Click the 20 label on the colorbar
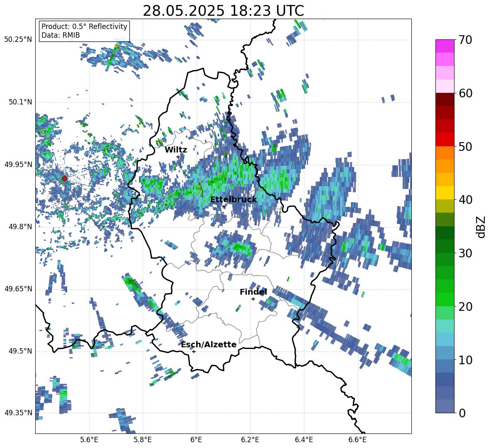Screen dimensions: 491x448 click(465, 307)
